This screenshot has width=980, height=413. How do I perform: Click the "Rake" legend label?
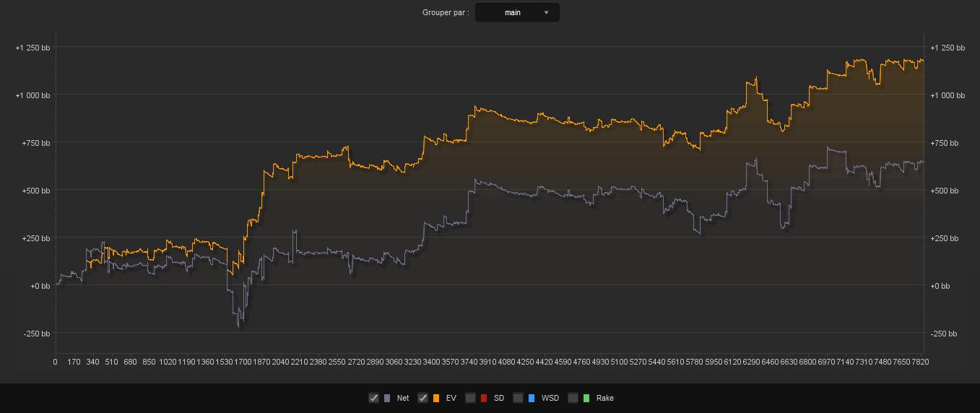point(605,398)
